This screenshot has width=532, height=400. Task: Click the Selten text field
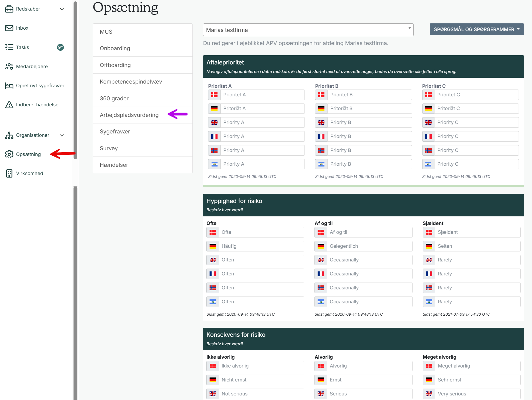(478, 246)
